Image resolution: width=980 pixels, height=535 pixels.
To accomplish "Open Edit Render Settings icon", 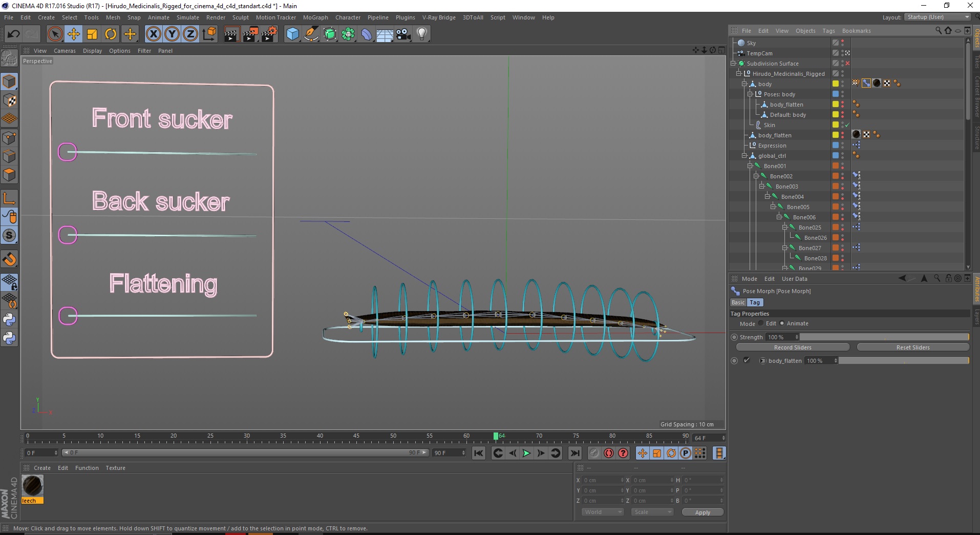I will (269, 34).
